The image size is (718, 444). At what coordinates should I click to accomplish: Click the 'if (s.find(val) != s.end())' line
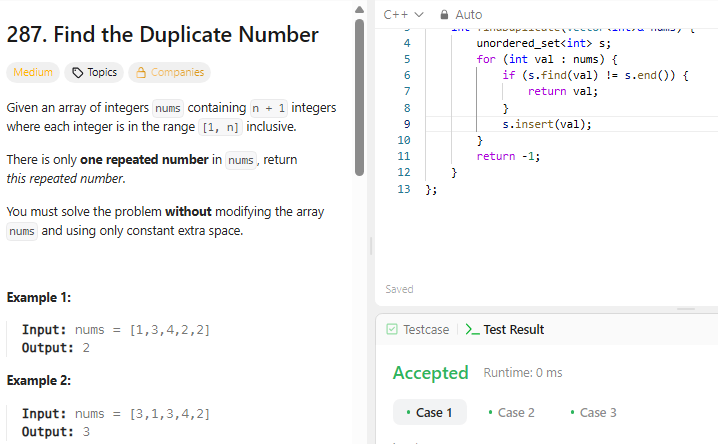595,76
